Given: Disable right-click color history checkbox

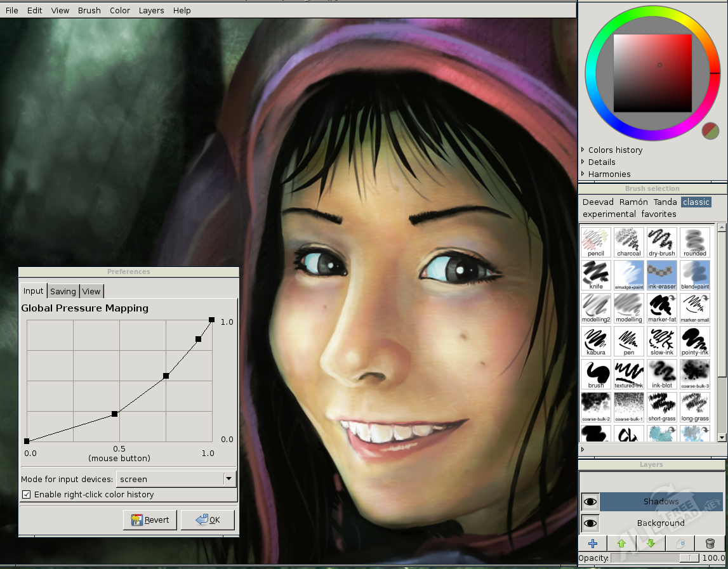Looking at the screenshot, I should pos(27,494).
